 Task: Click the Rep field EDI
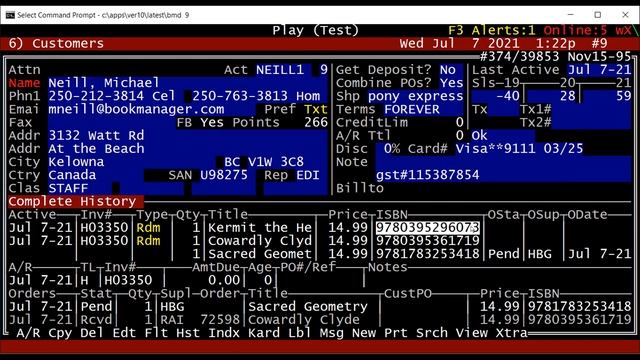tap(308, 175)
